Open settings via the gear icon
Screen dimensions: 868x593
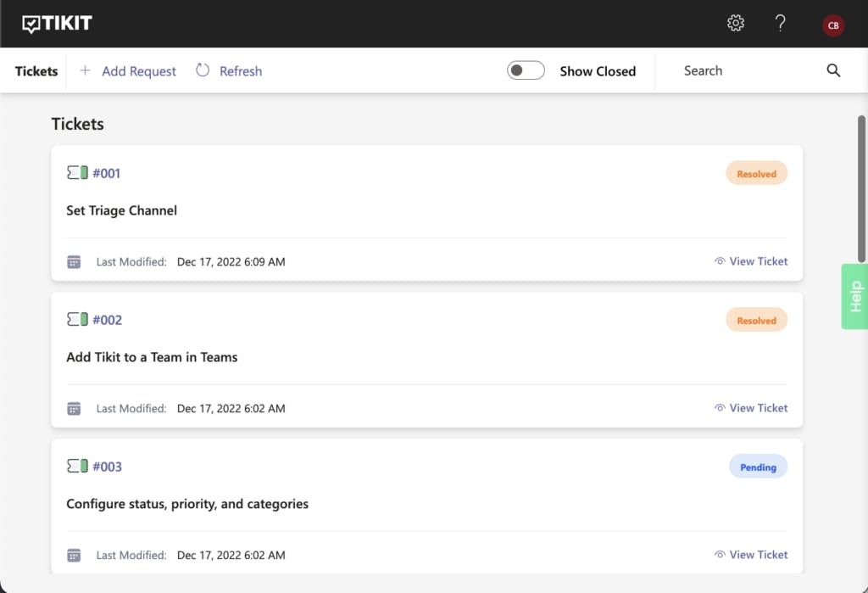736,24
